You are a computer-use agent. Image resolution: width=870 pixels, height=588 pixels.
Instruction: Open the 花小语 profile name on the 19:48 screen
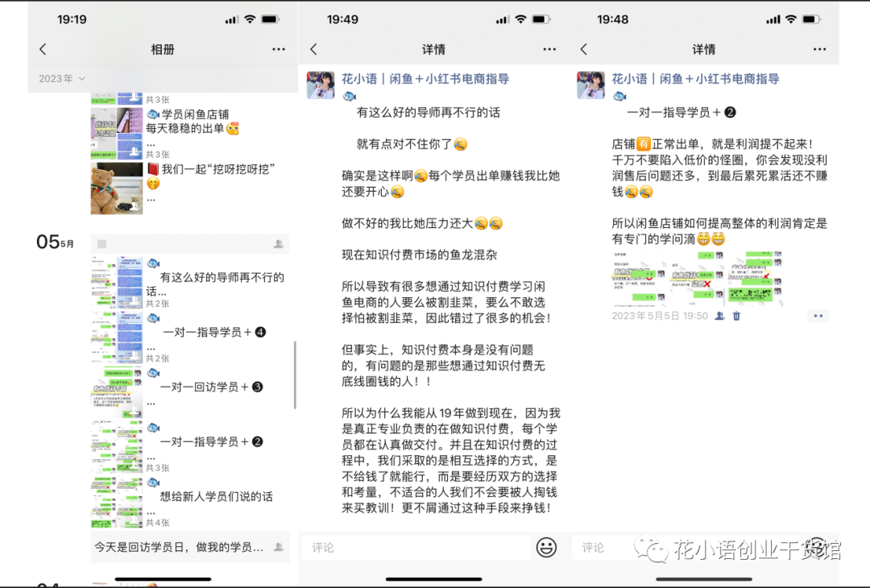[696, 79]
